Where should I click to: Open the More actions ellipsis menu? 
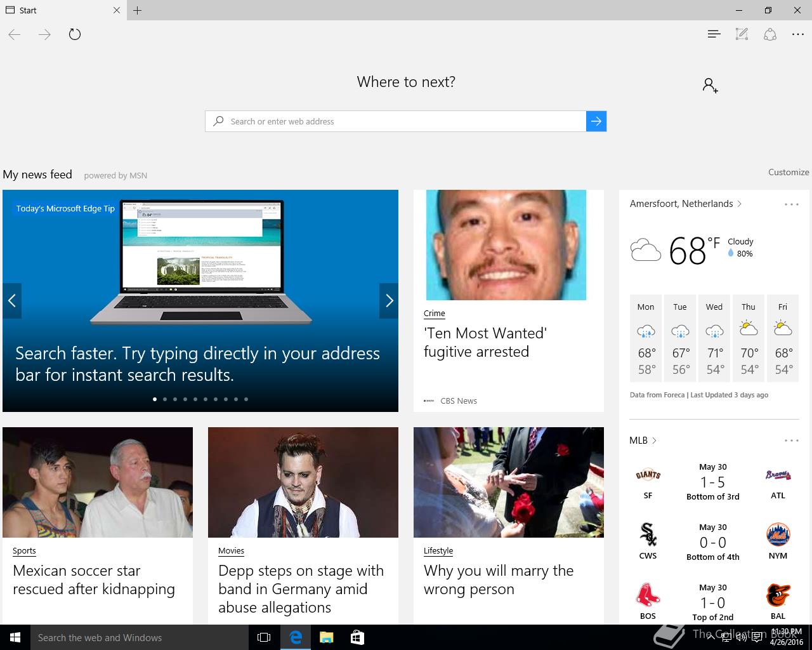pos(798,34)
